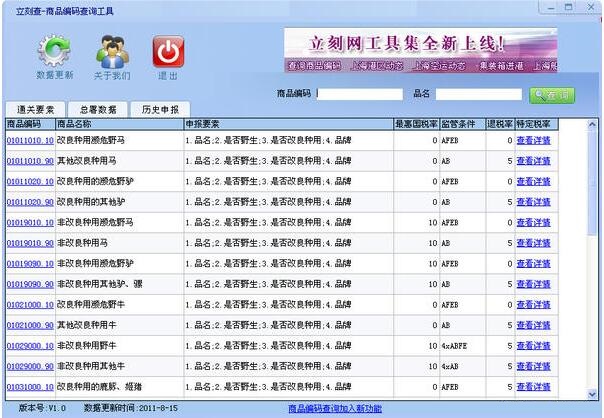This screenshot has width=604, height=418.
Task: Click the 申报要素 column header
Action: tap(289, 124)
